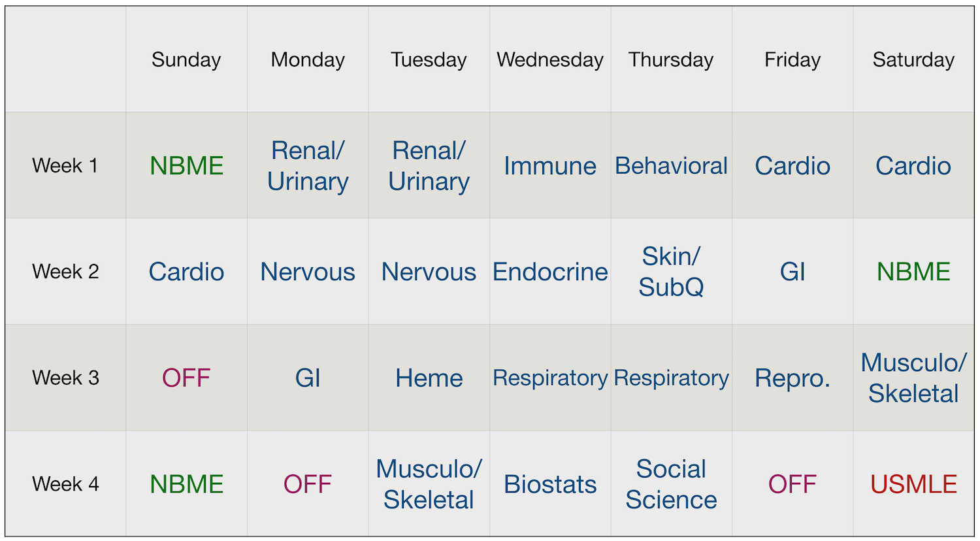Click the Week 3 row label
Screen dimensions: 980x541
pos(65,378)
